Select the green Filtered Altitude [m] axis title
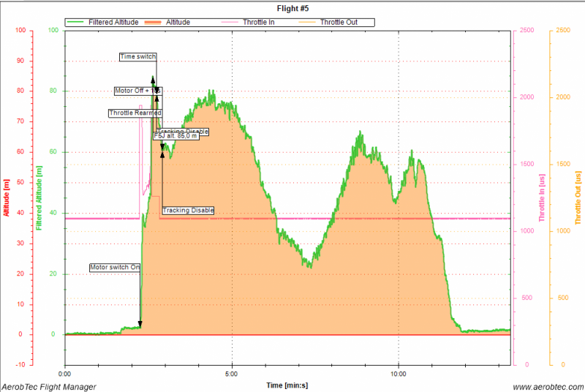 pos(38,197)
